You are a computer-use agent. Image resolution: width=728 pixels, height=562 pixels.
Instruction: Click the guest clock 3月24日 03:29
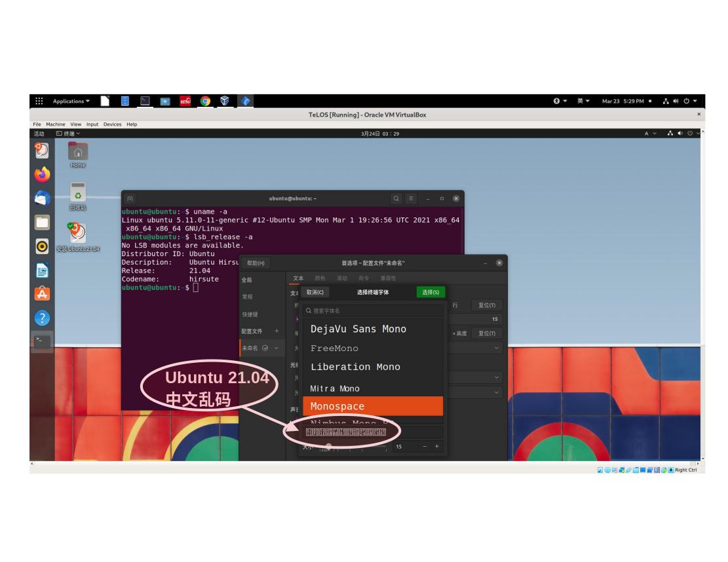(380, 133)
